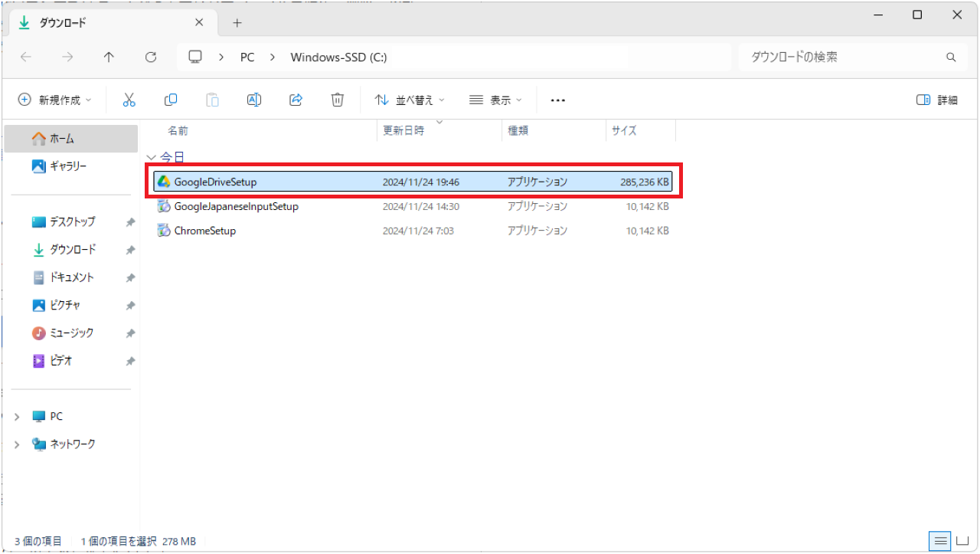Image resolution: width=980 pixels, height=554 pixels.
Task: Click the Rename icon in toolbar
Action: [x=254, y=100]
